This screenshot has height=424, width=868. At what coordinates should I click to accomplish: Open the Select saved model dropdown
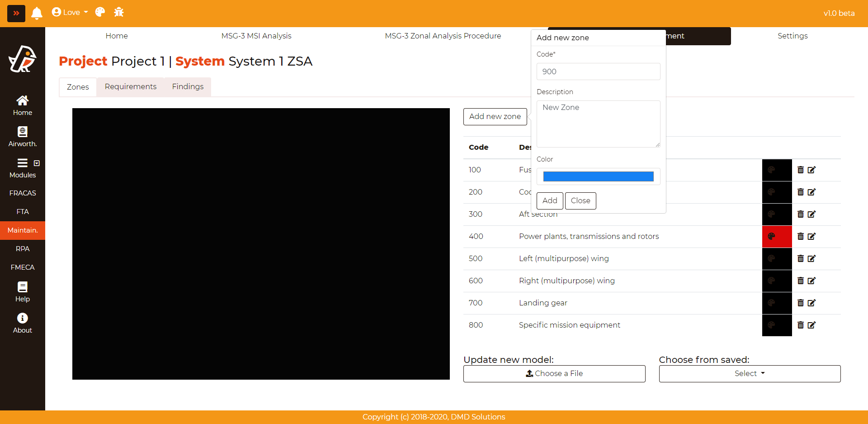click(749, 374)
